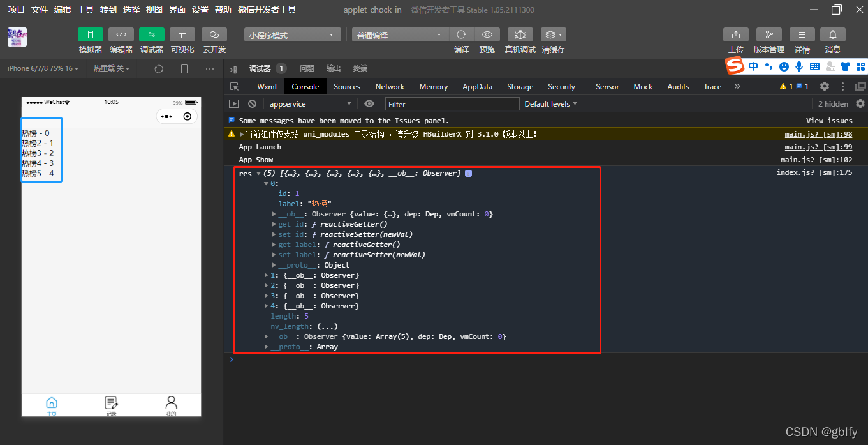Select the 记录 tab in simulator
The image size is (868, 445).
(x=111, y=406)
